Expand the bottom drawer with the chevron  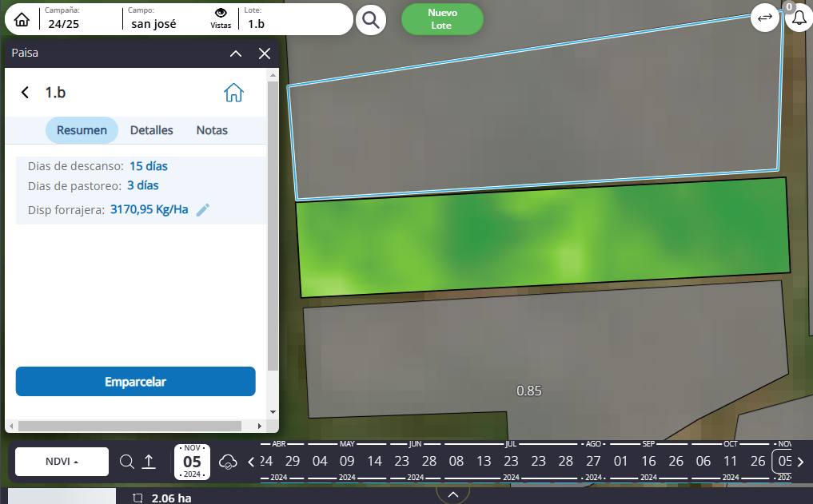(452, 494)
